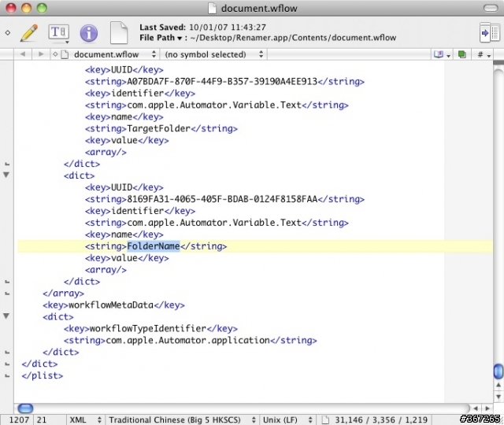Go to next document with forward arrow
This screenshot has height=425, width=504.
click(x=41, y=54)
